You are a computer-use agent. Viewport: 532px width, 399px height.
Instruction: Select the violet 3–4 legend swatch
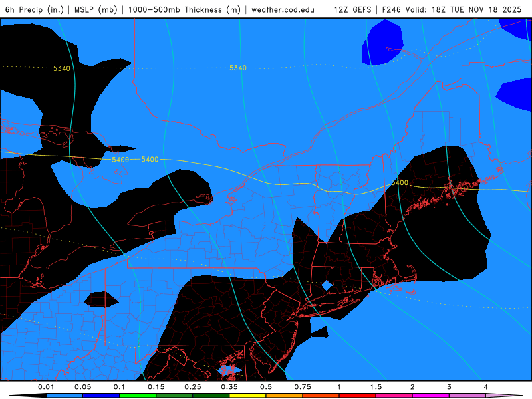tap(467, 396)
